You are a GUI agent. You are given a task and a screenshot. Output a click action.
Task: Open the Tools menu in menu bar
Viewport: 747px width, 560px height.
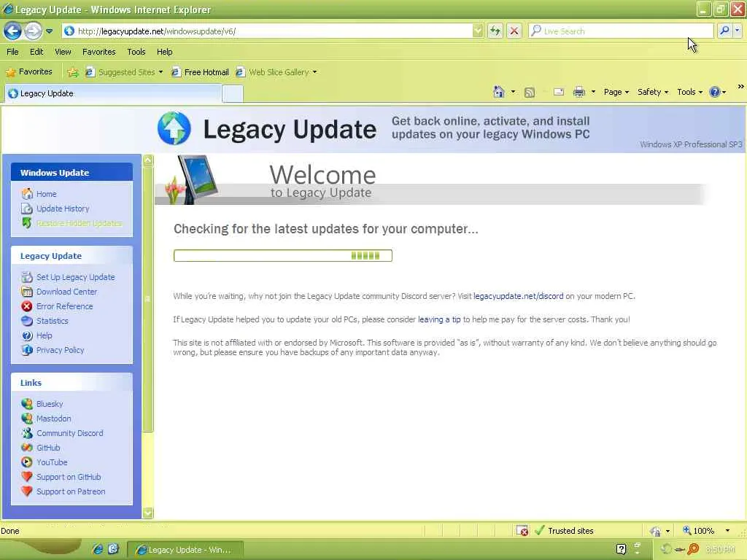click(x=136, y=52)
